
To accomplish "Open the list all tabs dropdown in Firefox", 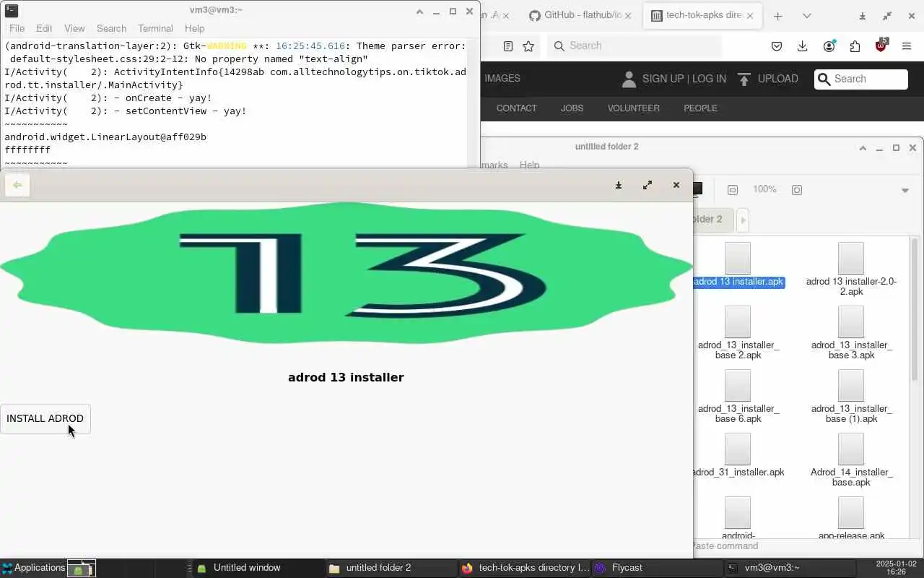I will pos(806,16).
